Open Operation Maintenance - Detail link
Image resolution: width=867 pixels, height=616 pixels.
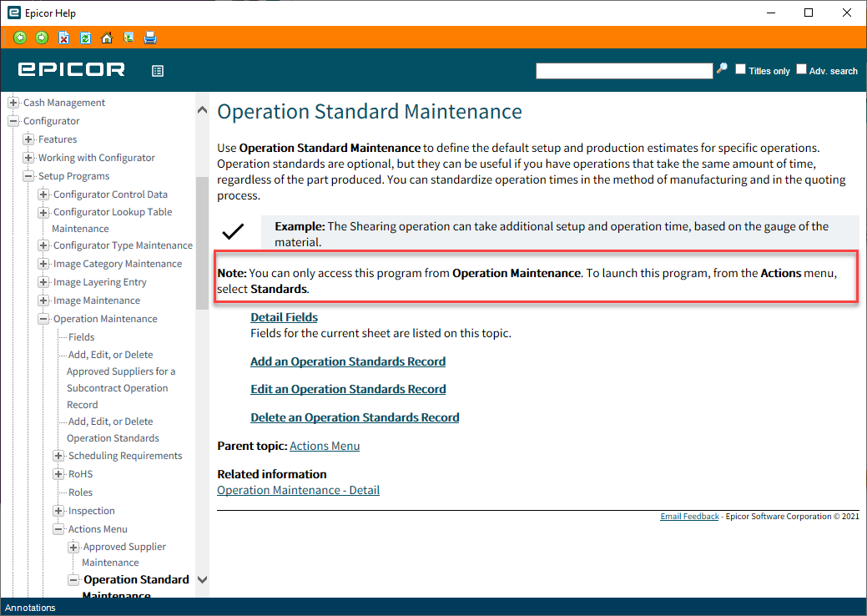(298, 491)
